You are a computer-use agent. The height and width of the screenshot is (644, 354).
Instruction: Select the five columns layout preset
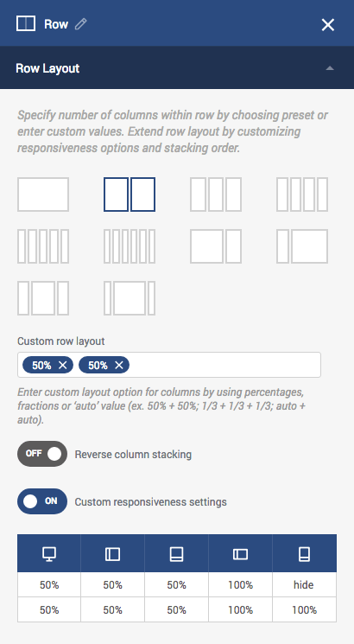[43, 246]
